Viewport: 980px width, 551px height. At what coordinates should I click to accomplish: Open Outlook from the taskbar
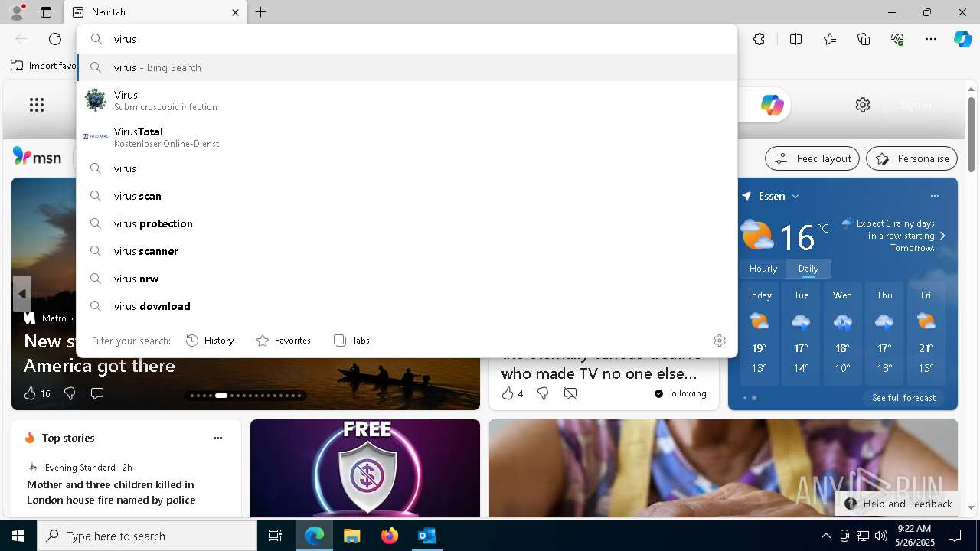click(426, 536)
